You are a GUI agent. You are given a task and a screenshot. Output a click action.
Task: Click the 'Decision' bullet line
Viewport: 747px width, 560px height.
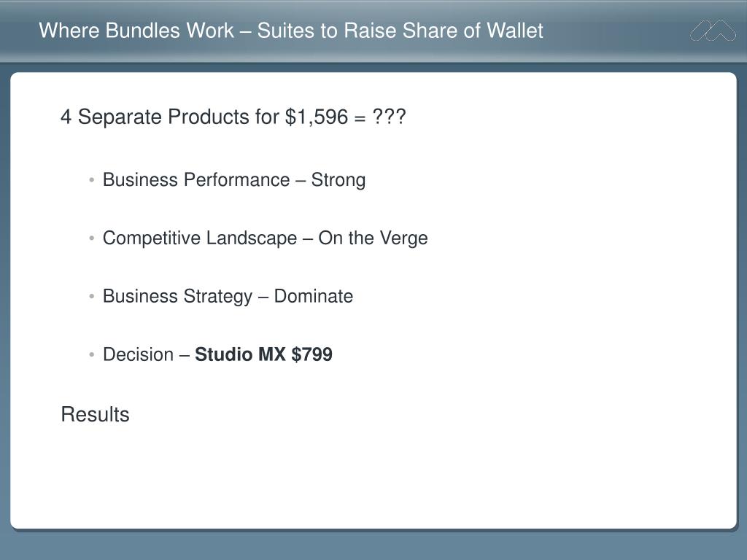[x=217, y=354]
